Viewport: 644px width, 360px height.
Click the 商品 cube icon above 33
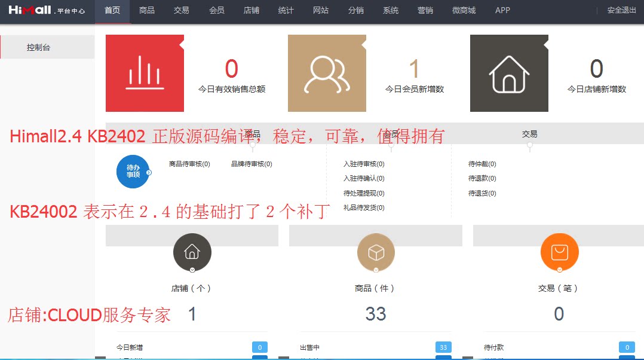coord(376,252)
